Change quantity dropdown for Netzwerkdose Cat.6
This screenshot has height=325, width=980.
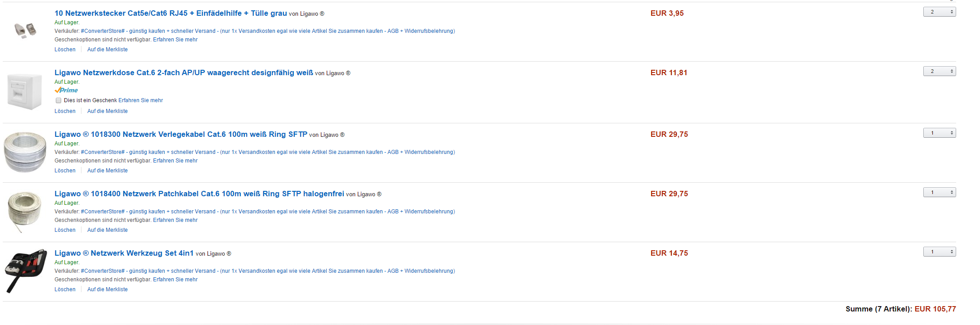[940, 71]
